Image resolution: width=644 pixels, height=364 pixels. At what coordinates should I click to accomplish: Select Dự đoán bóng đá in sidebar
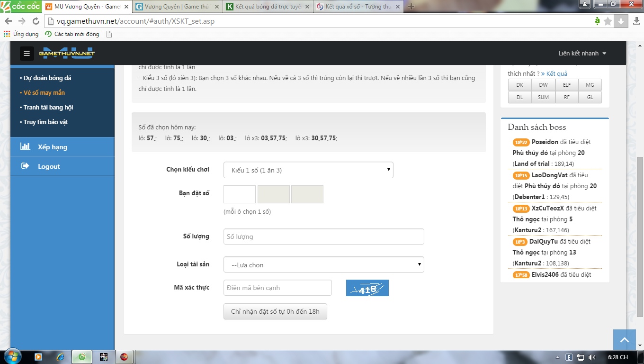coord(47,78)
